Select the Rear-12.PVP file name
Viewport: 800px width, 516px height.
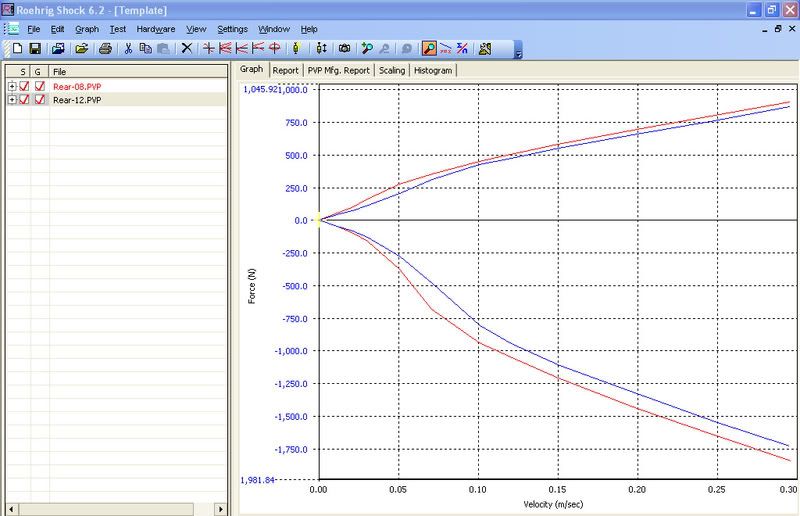(77, 100)
